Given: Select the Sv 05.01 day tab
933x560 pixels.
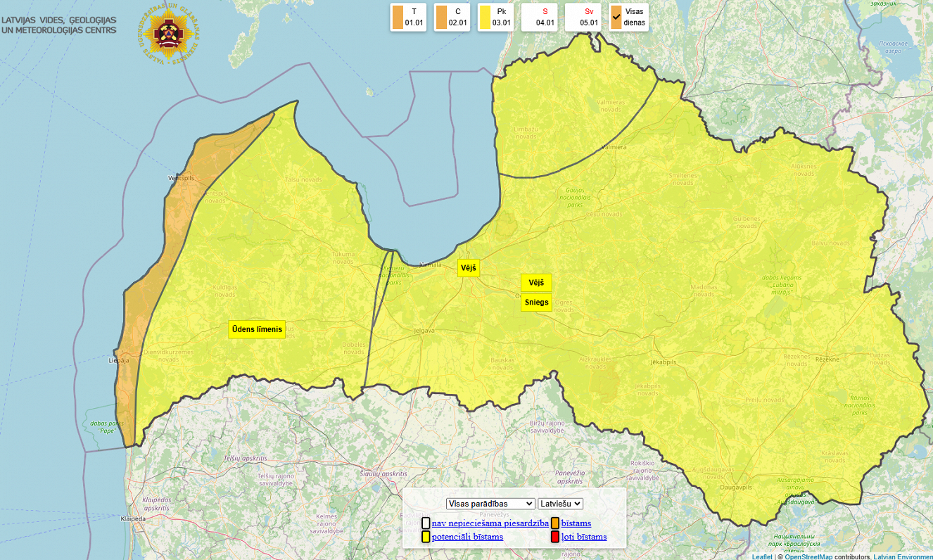Looking at the screenshot, I should point(583,17).
